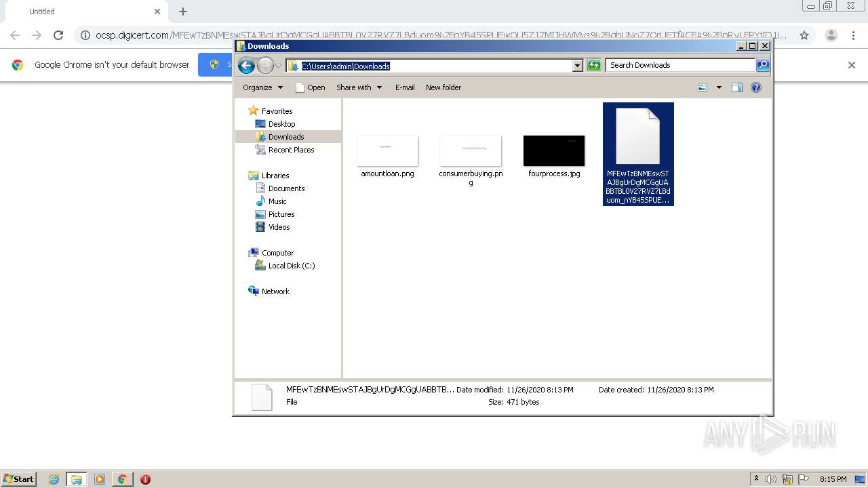The width and height of the screenshot is (868, 488).
Task: Open the Share with menu
Action: click(x=359, y=87)
